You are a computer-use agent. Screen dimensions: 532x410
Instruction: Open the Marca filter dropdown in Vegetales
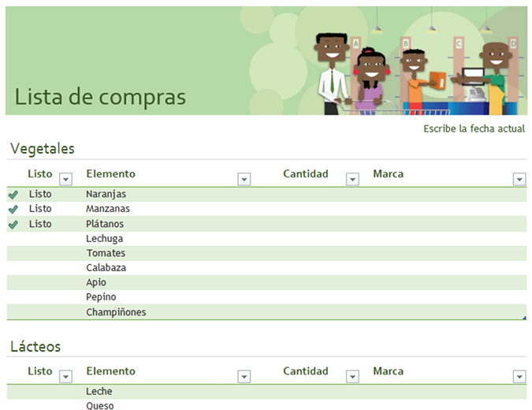(x=519, y=179)
